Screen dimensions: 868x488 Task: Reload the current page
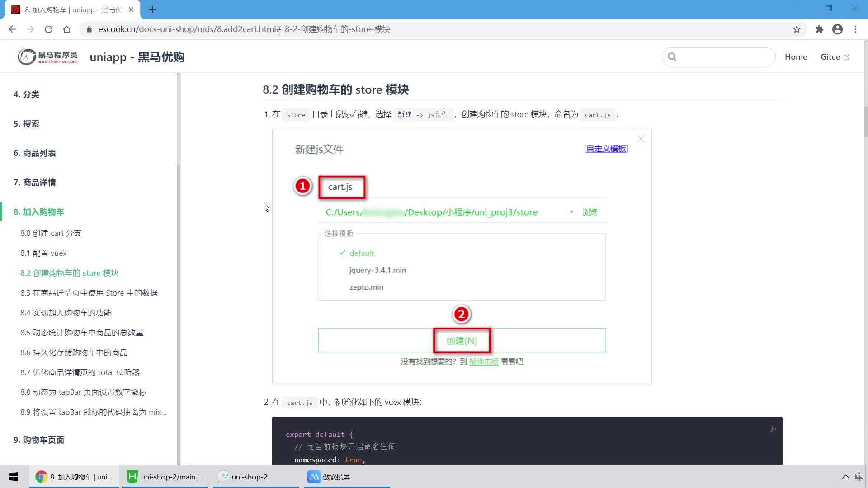tap(48, 29)
